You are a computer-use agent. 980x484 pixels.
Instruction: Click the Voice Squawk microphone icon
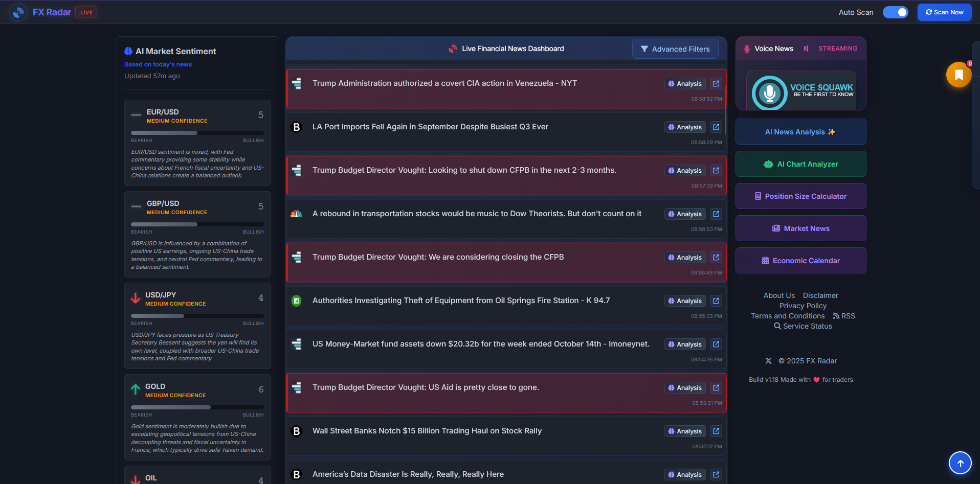769,93
